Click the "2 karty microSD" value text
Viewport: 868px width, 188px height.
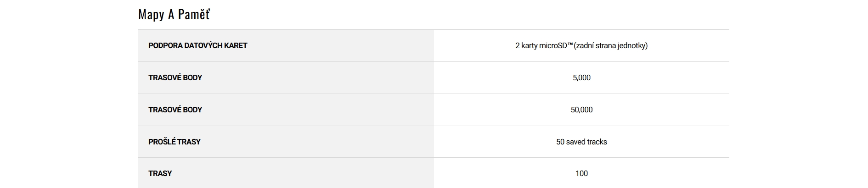[x=542, y=46]
